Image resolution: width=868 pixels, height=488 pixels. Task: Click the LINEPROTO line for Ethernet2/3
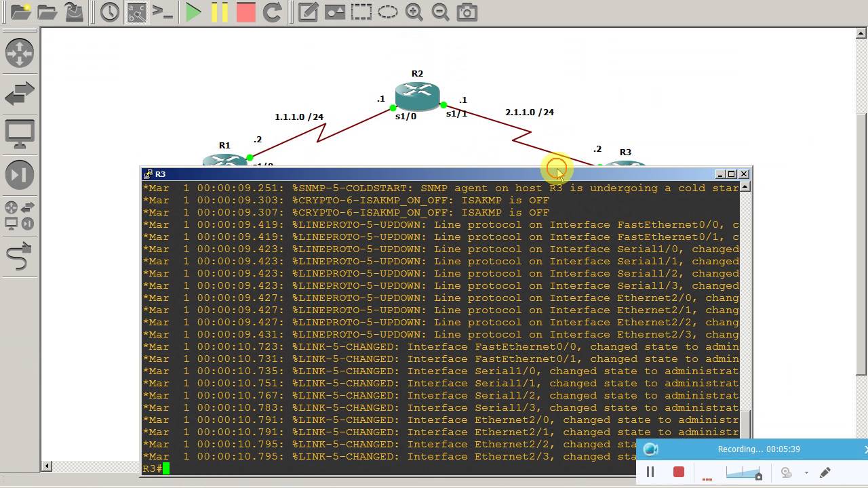pyautogui.click(x=441, y=334)
